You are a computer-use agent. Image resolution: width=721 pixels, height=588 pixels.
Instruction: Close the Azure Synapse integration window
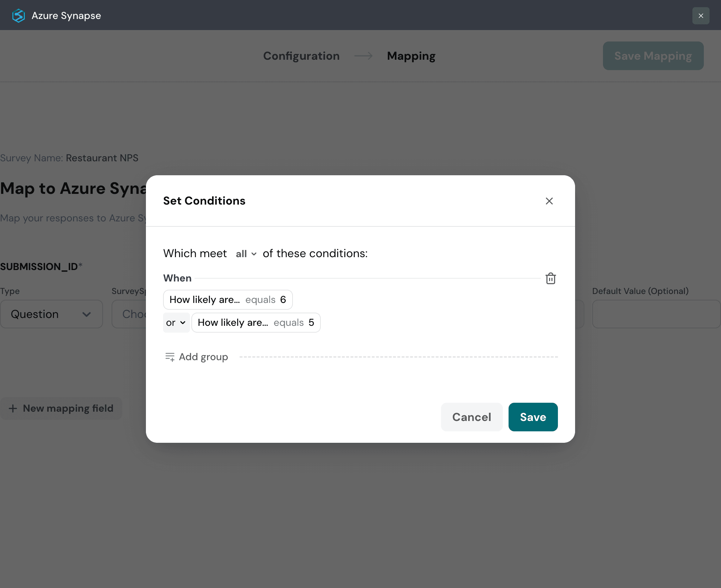(701, 15)
